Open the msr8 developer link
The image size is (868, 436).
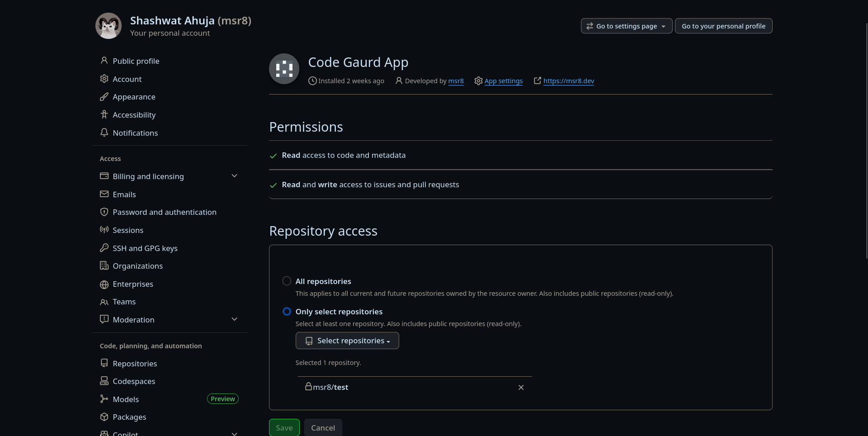tap(456, 81)
